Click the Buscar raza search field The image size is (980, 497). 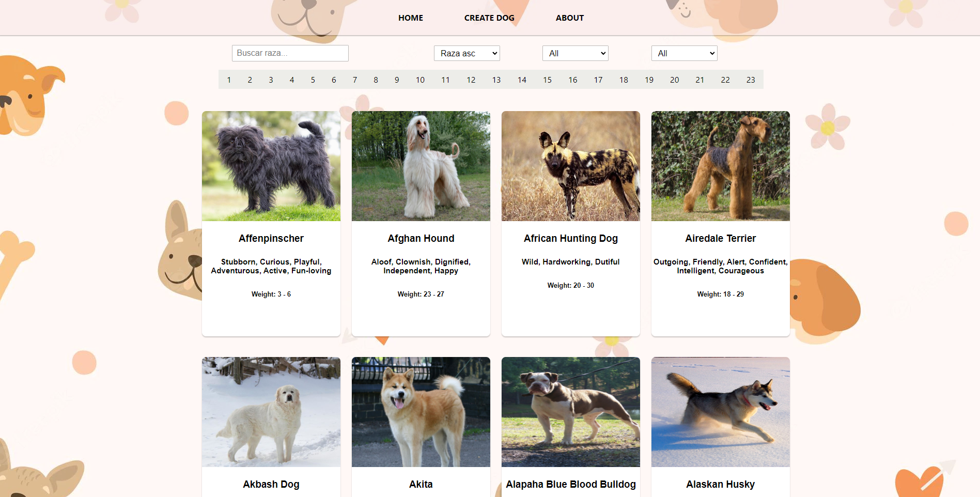pos(290,53)
